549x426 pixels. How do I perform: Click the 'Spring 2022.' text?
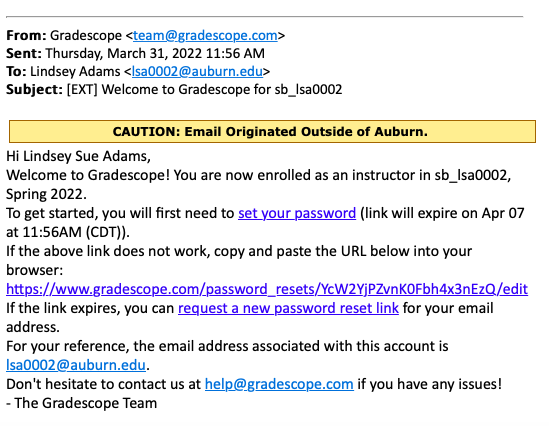click(46, 194)
